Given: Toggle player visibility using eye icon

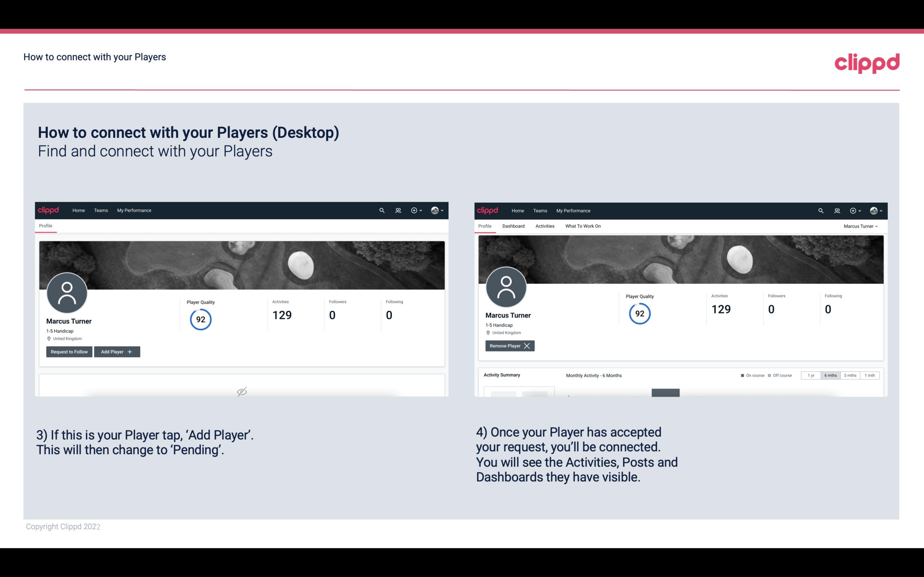Looking at the screenshot, I should (242, 392).
